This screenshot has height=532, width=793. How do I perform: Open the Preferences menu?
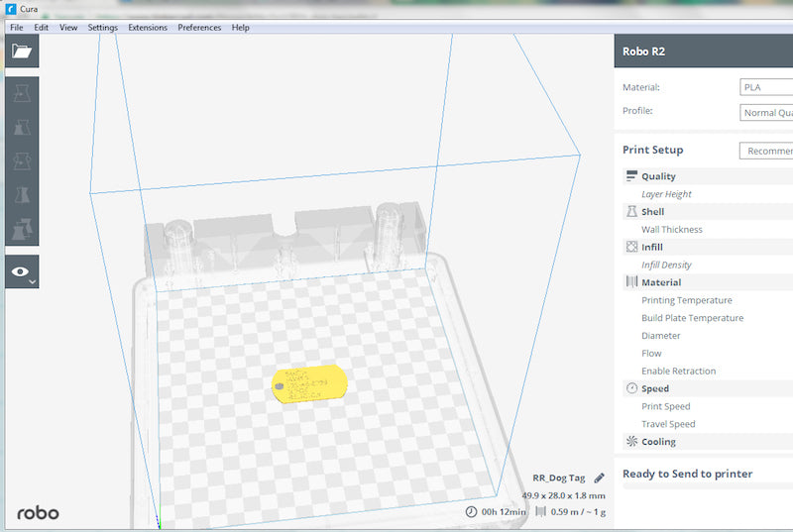(199, 28)
